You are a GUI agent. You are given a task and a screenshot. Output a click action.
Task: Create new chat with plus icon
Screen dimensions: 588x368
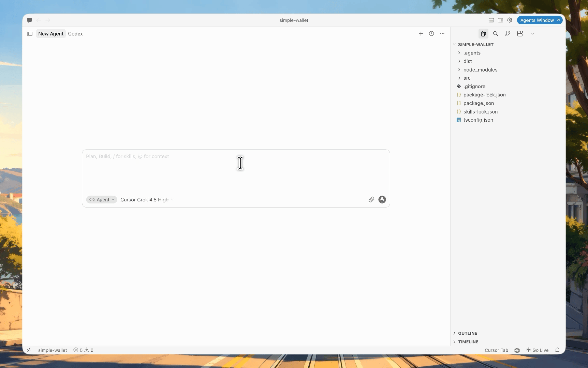pyautogui.click(x=421, y=34)
